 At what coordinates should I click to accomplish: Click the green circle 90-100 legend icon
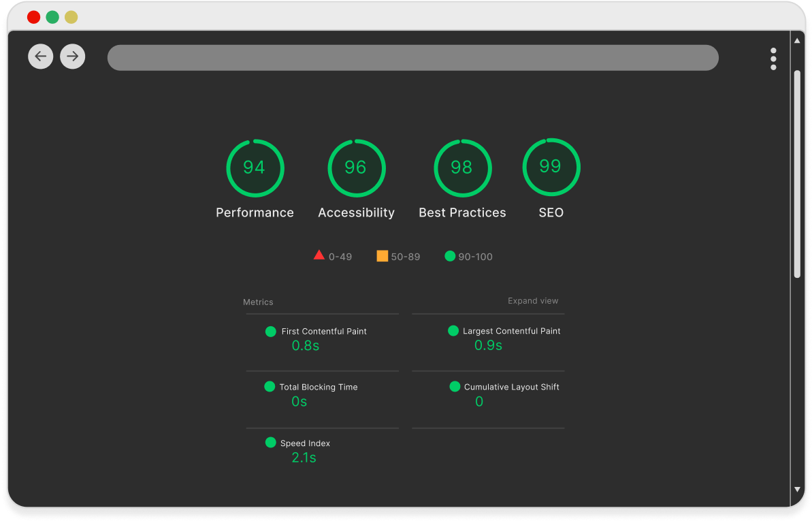449,256
